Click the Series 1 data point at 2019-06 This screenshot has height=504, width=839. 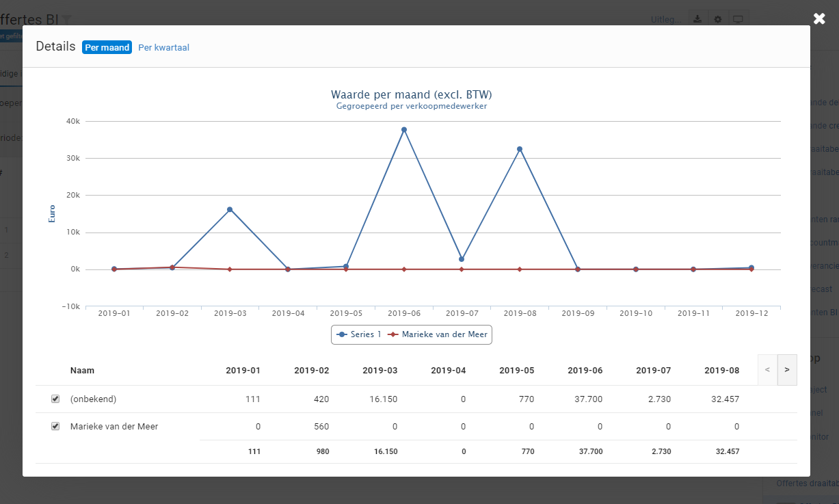click(404, 129)
